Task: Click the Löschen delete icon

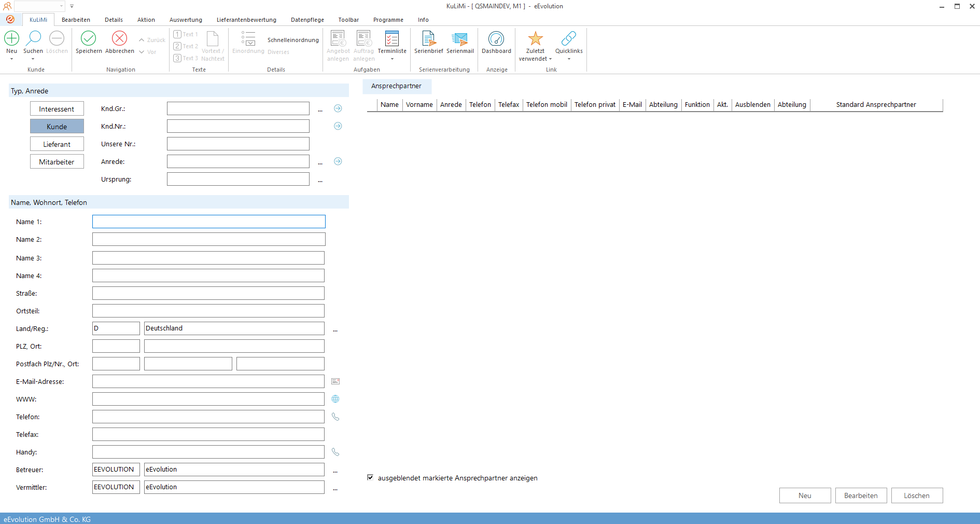Action: pyautogui.click(x=57, y=38)
